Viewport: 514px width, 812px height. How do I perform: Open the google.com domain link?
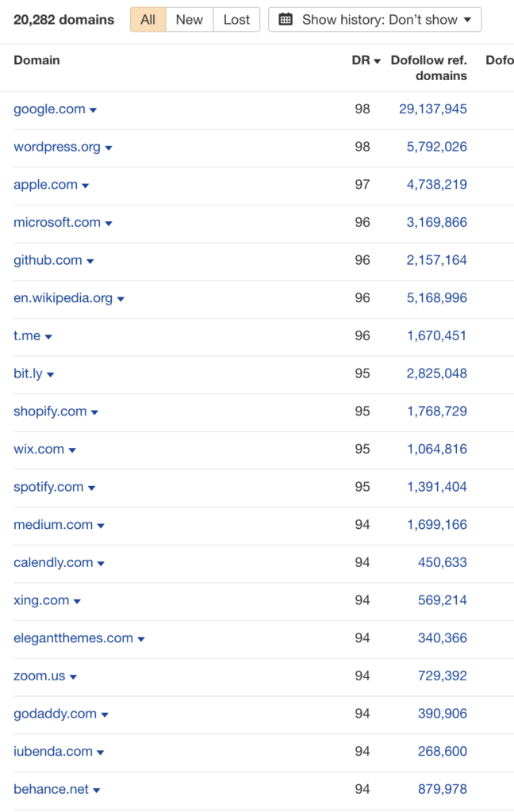tap(49, 109)
